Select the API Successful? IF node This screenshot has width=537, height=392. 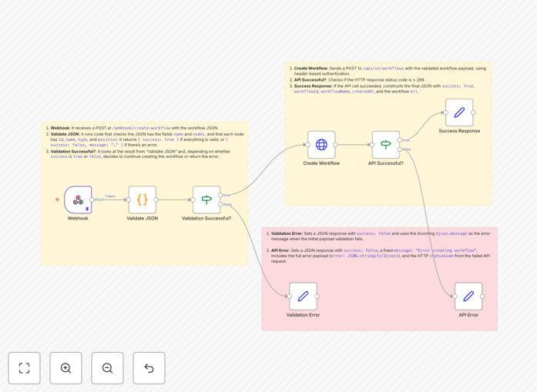coord(386,145)
